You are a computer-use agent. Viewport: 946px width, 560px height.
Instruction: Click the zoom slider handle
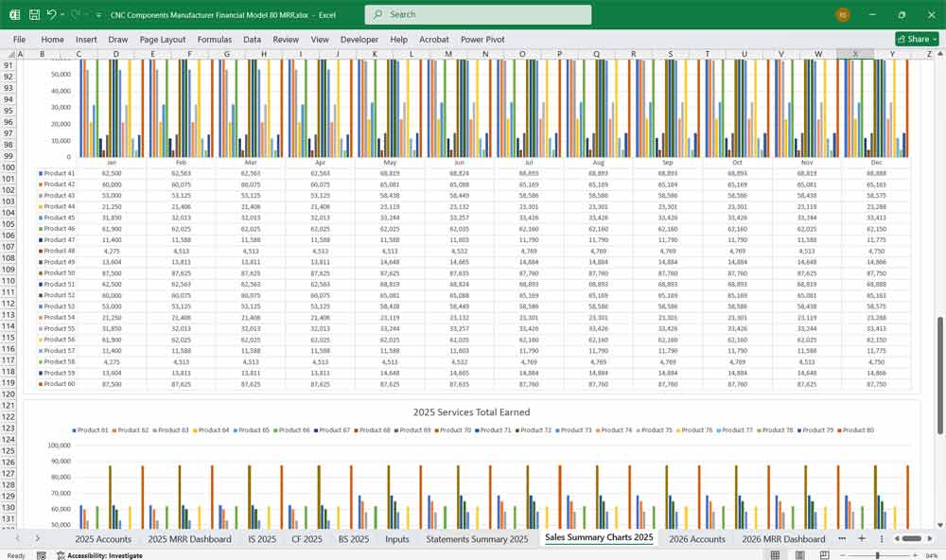[877, 555]
